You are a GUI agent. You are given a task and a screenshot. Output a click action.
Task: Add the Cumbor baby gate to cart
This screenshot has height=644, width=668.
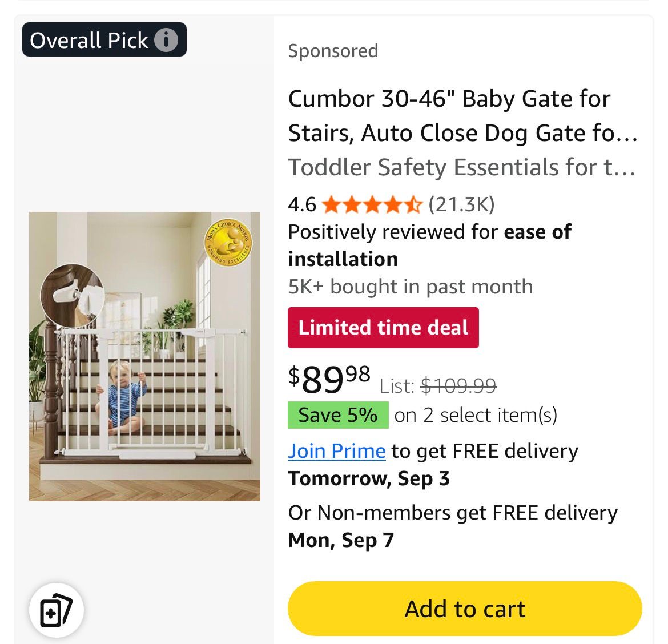pos(465,609)
